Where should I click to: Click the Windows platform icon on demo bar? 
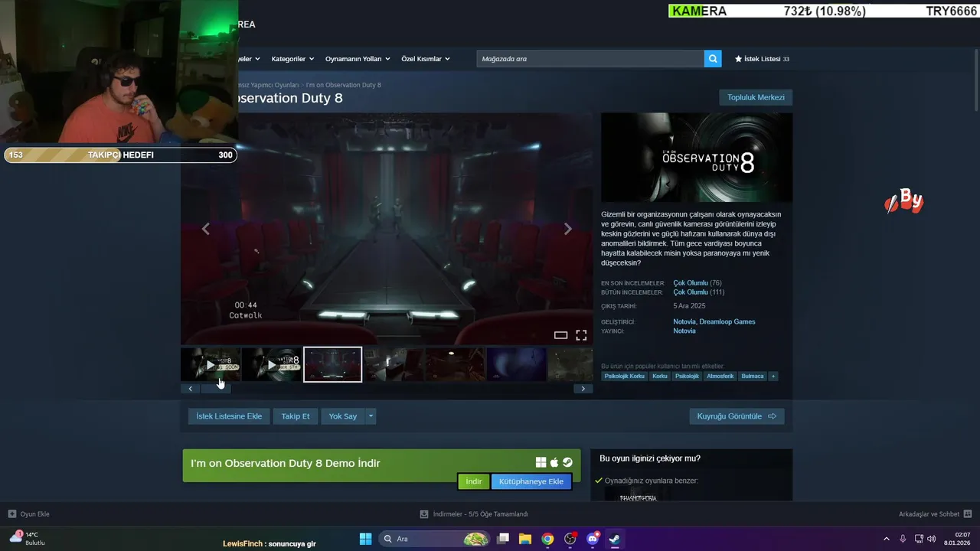point(541,462)
